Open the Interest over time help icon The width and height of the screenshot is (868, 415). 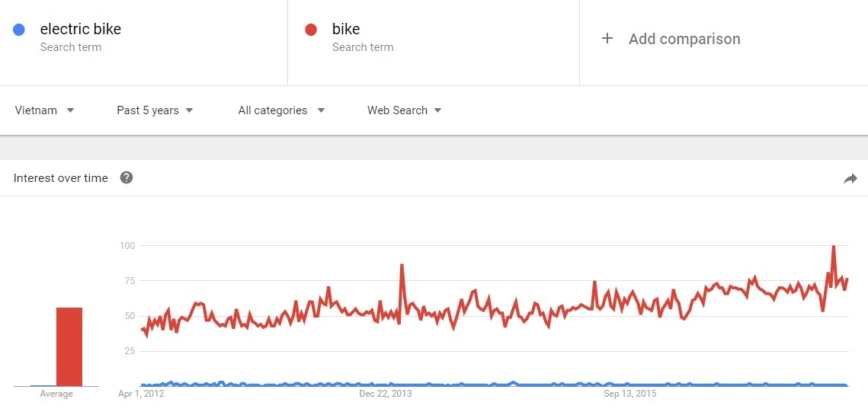tap(127, 178)
